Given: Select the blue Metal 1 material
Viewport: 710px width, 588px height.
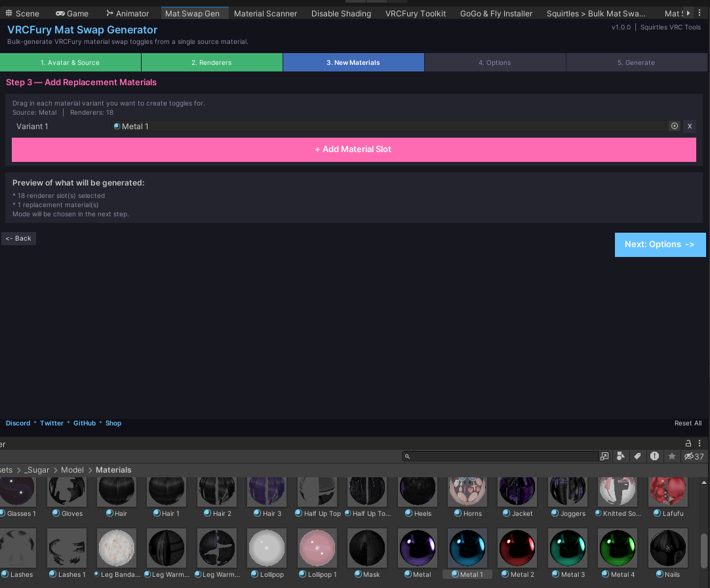Looking at the screenshot, I should [467, 553].
